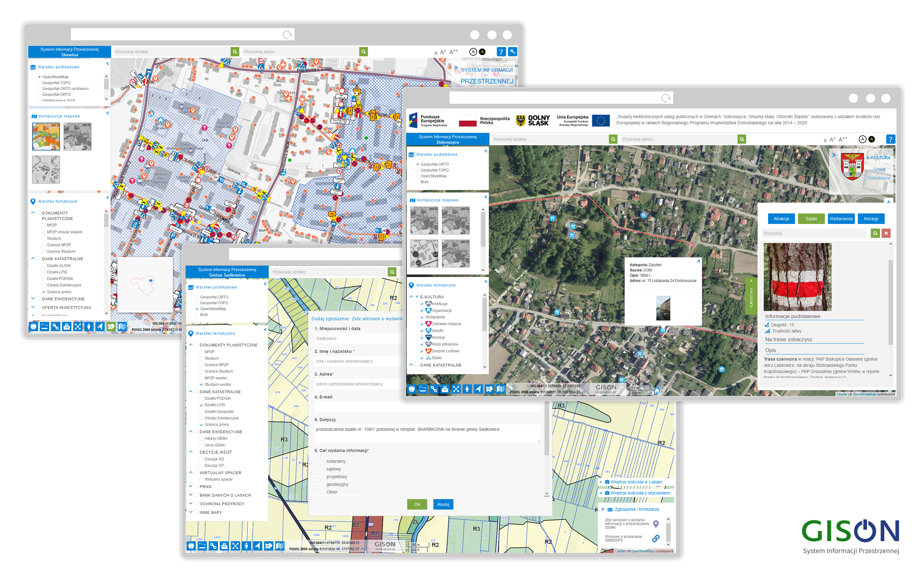Click Wyszukaj działkę field in Dobroszyce window
924x577 pixels.
coord(550,139)
